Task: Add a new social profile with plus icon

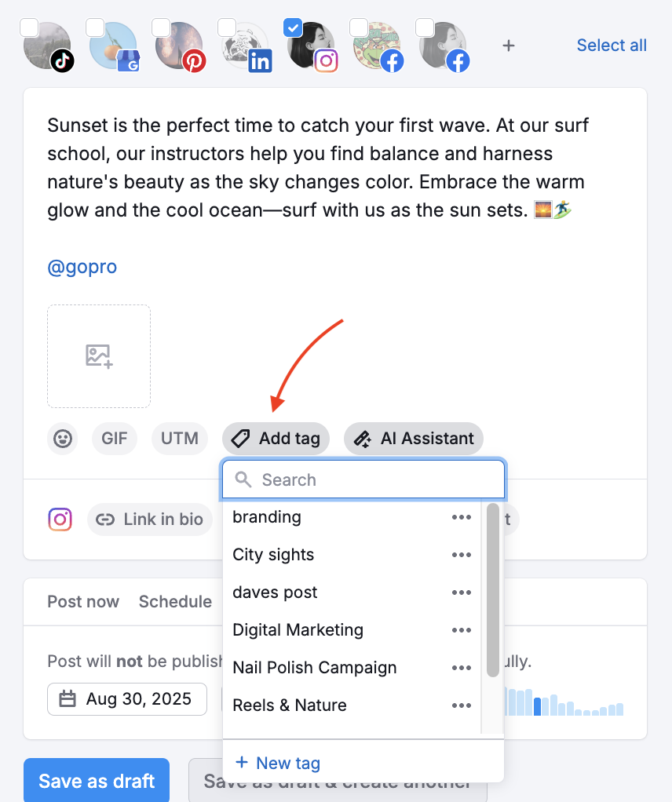Action: click(509, 46)
